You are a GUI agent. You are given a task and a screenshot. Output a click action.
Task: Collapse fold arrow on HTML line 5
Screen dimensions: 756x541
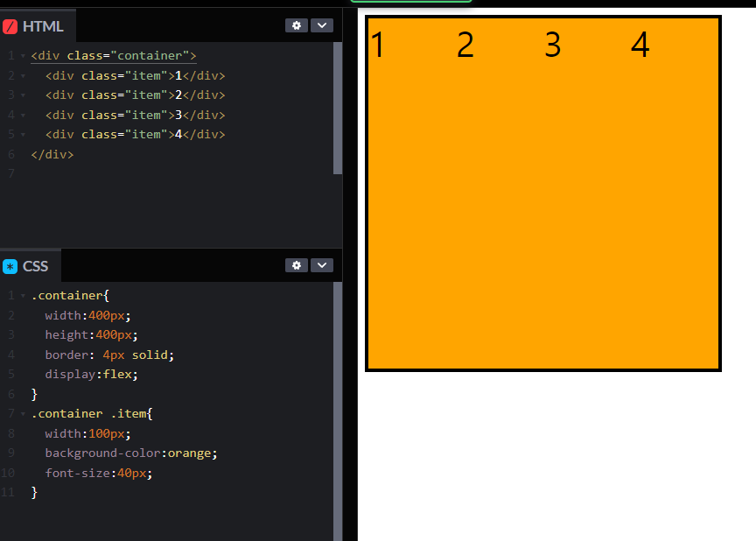(23, 135)
